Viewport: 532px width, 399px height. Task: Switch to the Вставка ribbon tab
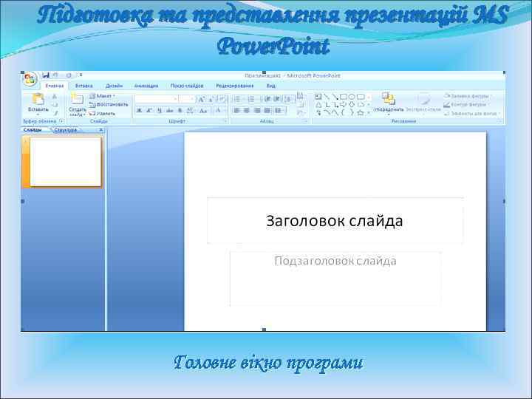(x=83, y=86)
